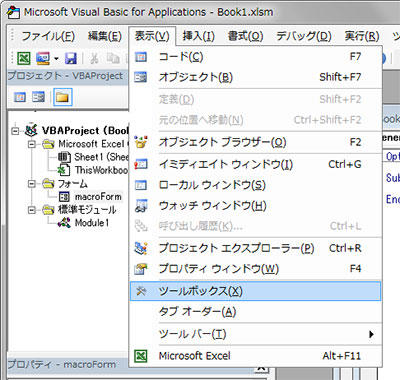400x380 pixels.
Task: Click the フォーム folder label
Action: click(72, 184)
